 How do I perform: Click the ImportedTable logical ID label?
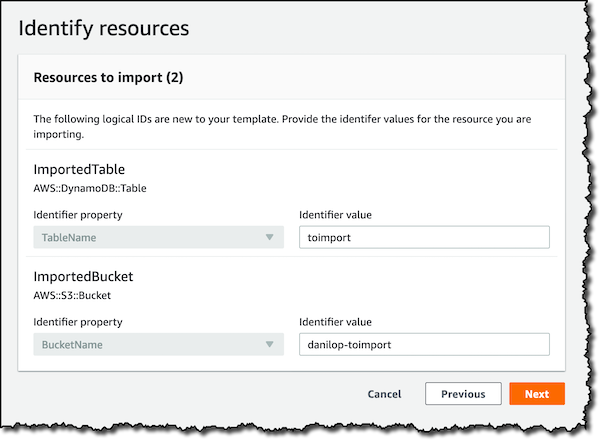click(79, 169)
